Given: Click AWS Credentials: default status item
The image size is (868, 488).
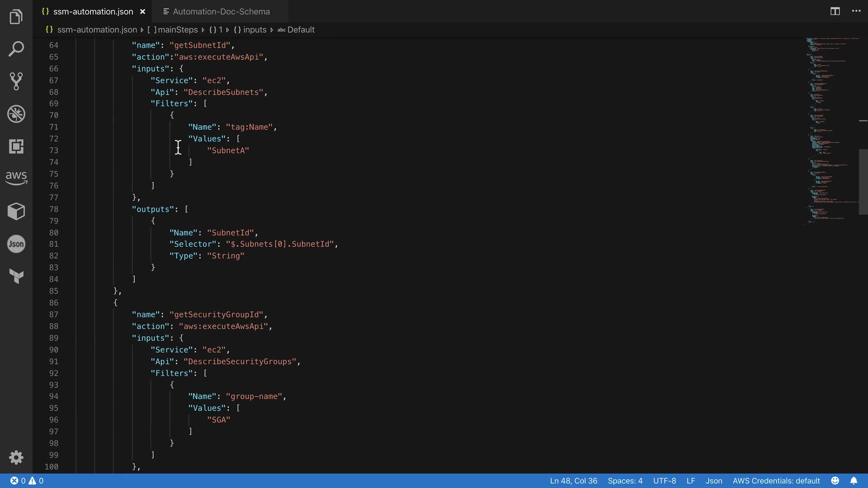Looking at the screenshot, I should click(776, 481).
